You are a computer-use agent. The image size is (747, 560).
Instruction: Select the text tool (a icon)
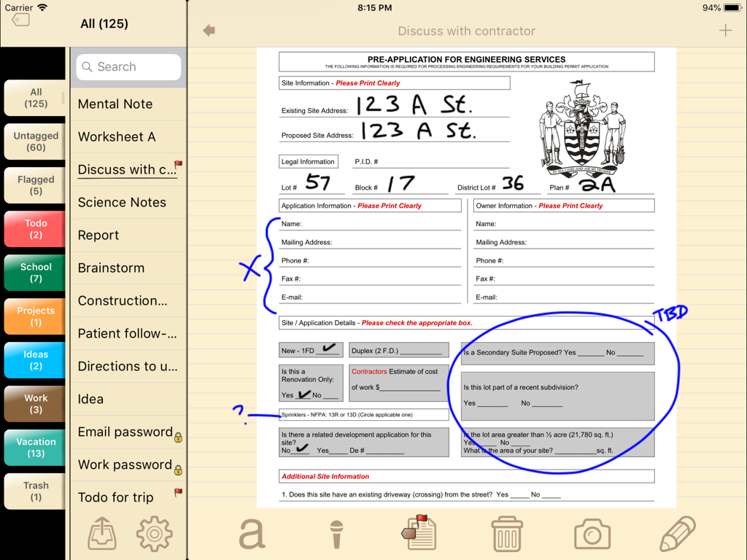coord(251,533)
